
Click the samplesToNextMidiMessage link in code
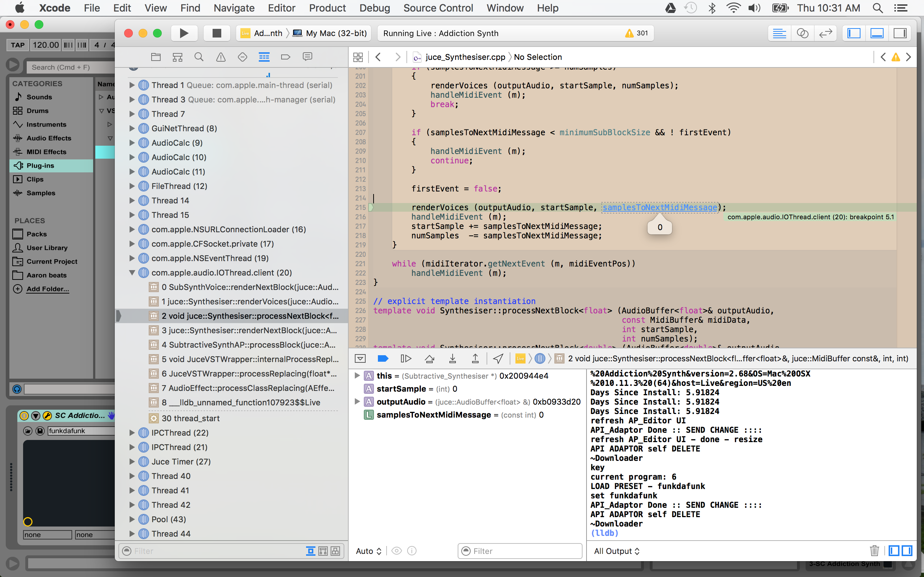[659, 207]
